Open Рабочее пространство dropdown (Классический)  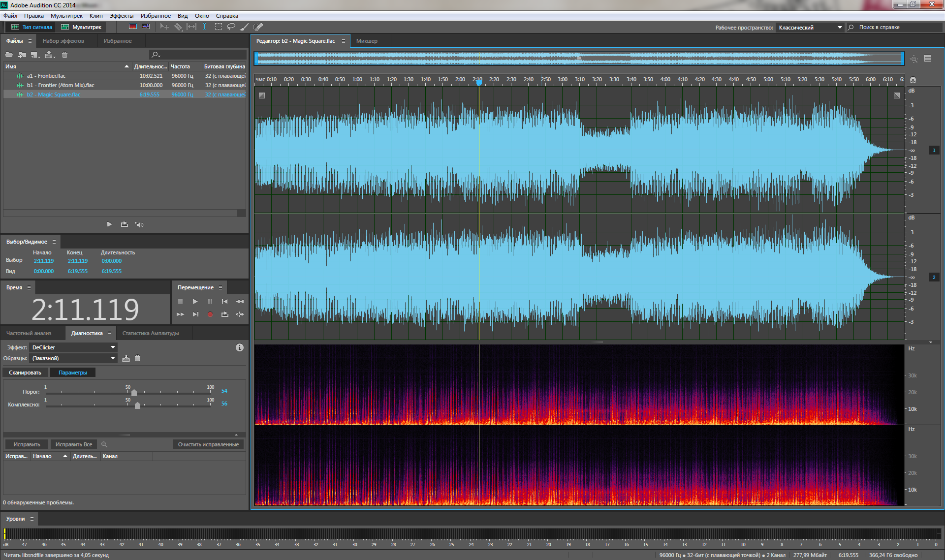[810, 28]
